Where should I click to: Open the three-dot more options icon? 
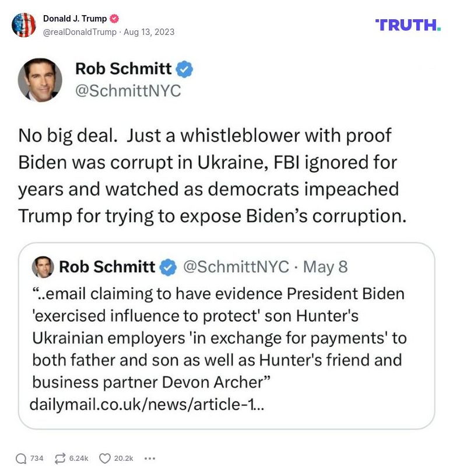coord(150,459)
